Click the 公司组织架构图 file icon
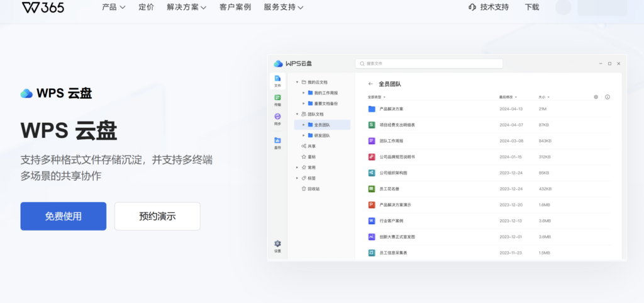The image size is (644, 303). (x=372, y=173)
